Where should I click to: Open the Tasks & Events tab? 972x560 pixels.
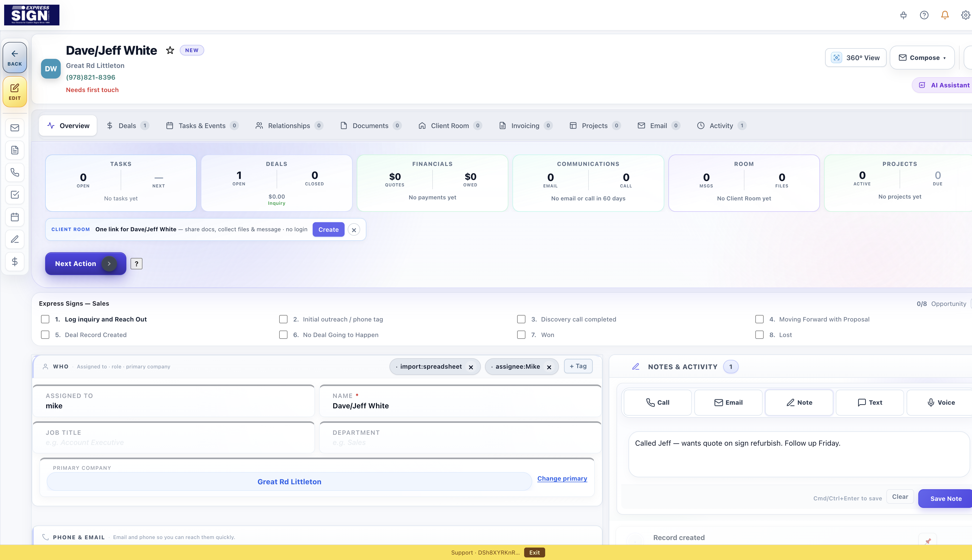[202, 126]
